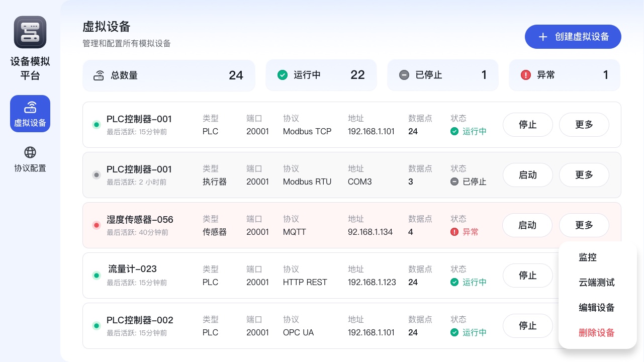
Task: Click gray minus icon in 已停止 card
Action: [404, 75]
